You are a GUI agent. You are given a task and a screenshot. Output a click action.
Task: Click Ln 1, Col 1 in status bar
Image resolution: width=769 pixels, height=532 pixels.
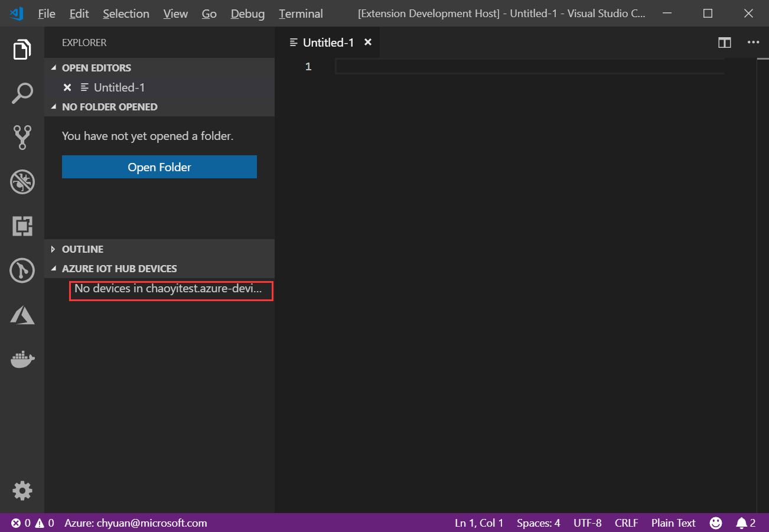pos(479,523)
